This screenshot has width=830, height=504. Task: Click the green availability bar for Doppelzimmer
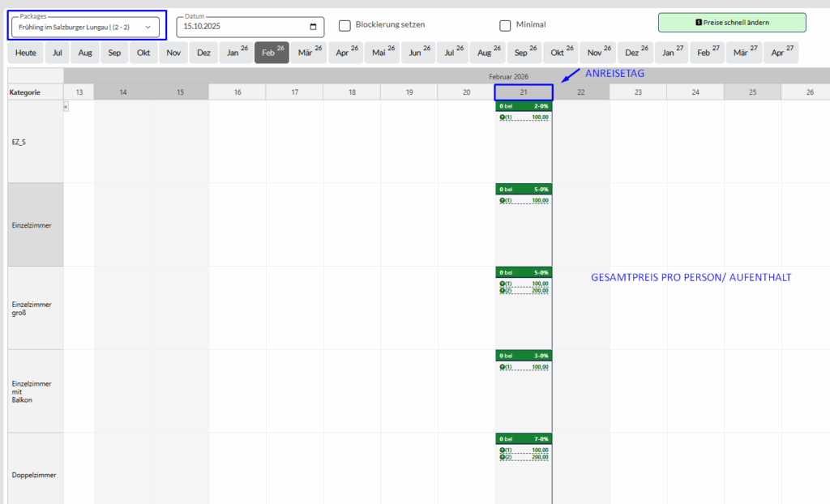pyautogui.click(x=524, y=438)
